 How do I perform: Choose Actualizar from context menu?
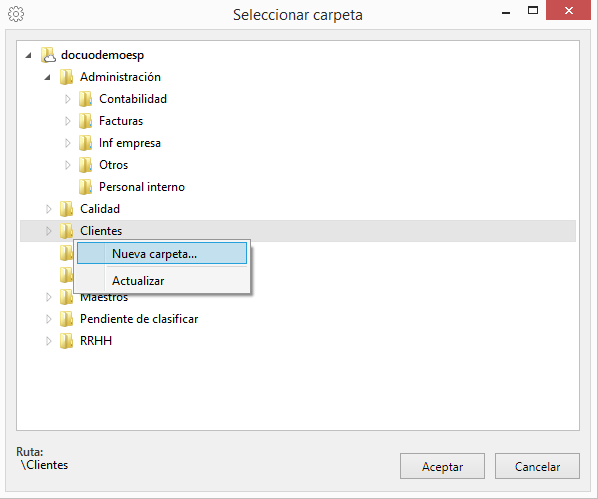[162, 281]
